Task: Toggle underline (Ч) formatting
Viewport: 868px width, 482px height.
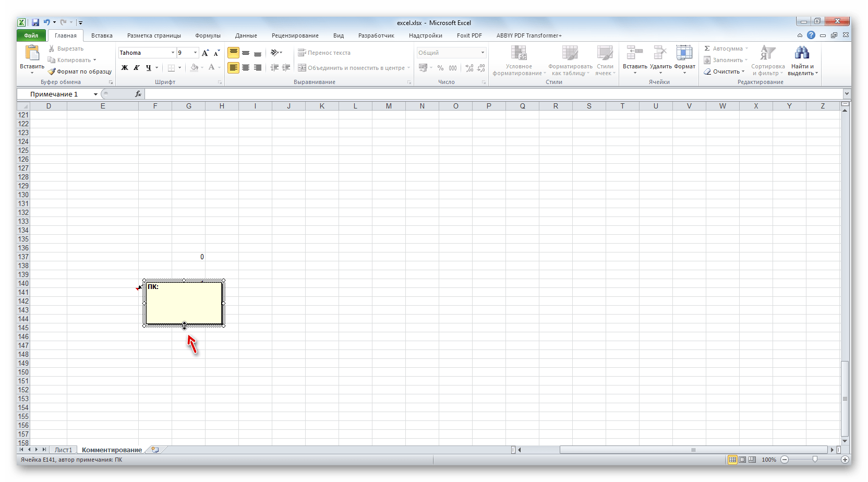Action: point(149,67)
